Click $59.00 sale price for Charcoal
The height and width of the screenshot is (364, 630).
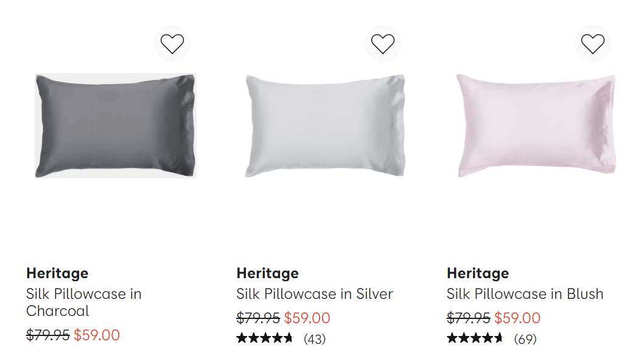(x=97, y=335)
